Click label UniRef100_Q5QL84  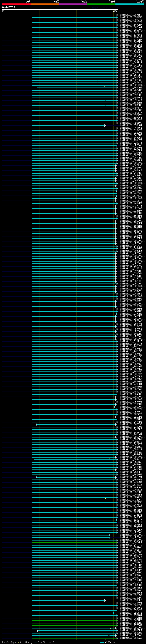click(x=131, y=125)
